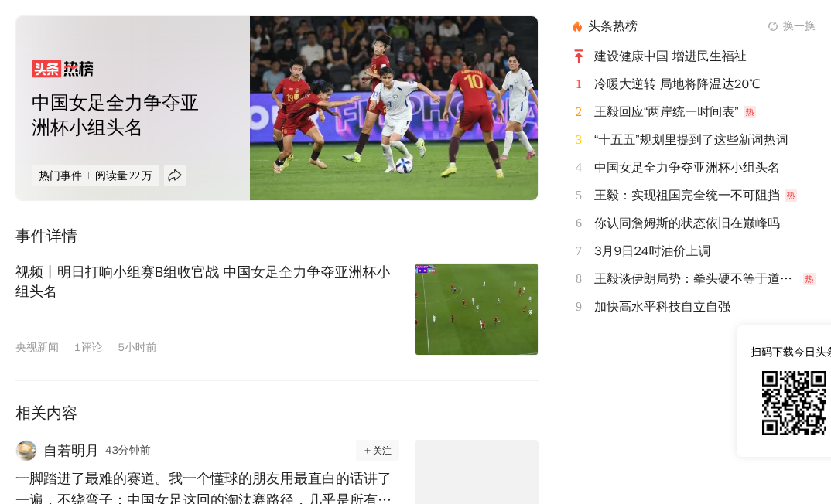Image resolution: width=831 pixels, height=504 pixels.
Task: Open hot item 加快高水平科技自立自强
Action: click(x=662, y=307)
